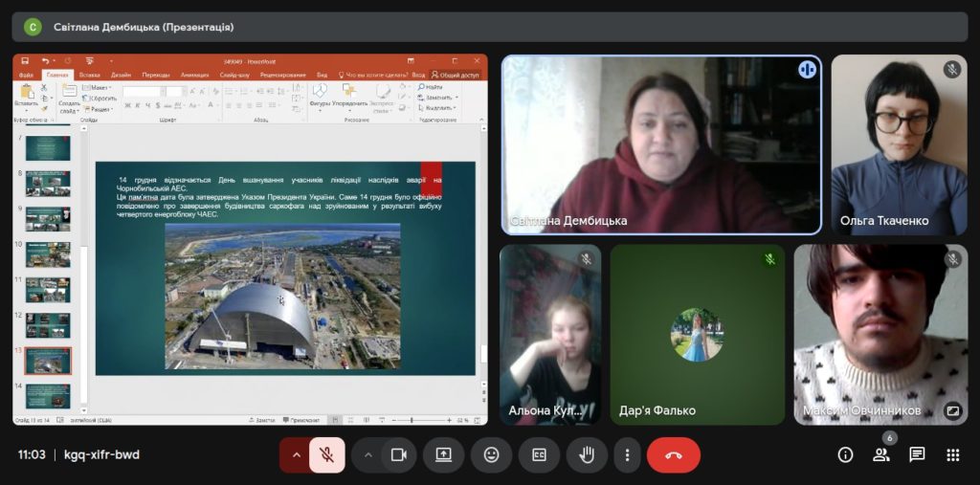Click the present screen icon
The image size is (980, 485).
[x=443, y=455]
